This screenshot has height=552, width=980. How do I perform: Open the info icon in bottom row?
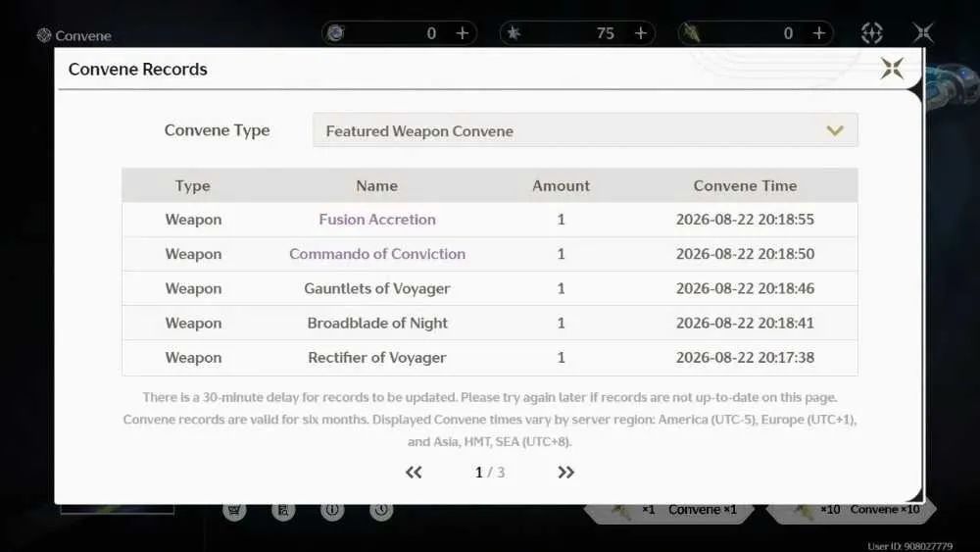click(332, 510)
